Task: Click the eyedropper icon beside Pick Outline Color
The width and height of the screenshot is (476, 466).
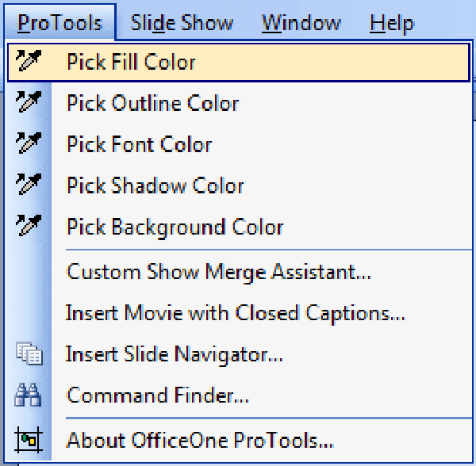Action: click(29, 103)
